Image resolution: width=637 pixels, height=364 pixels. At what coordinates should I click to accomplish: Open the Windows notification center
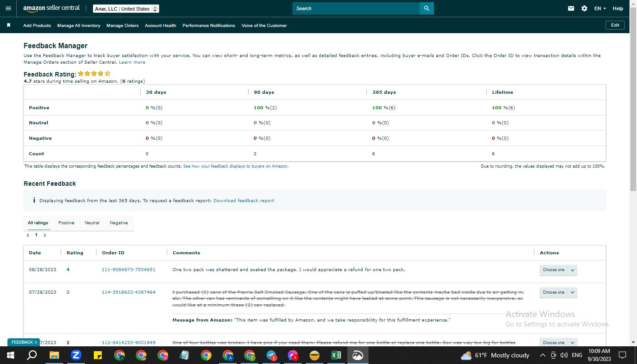coord(622,355)
